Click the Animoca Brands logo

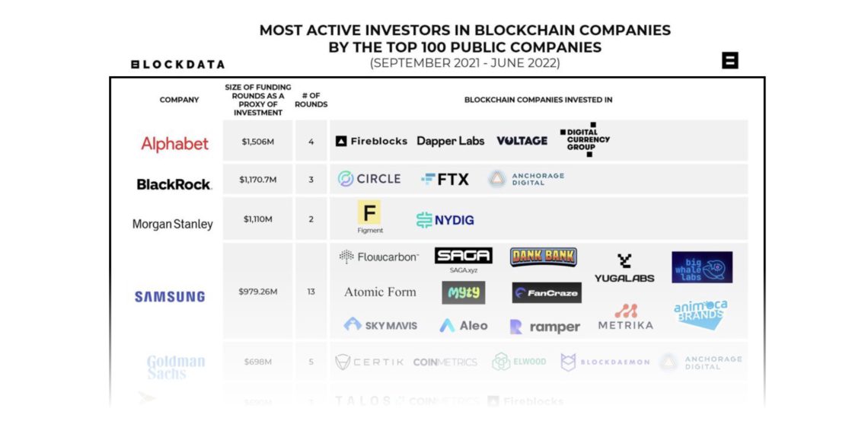click(x=700, y=313)
